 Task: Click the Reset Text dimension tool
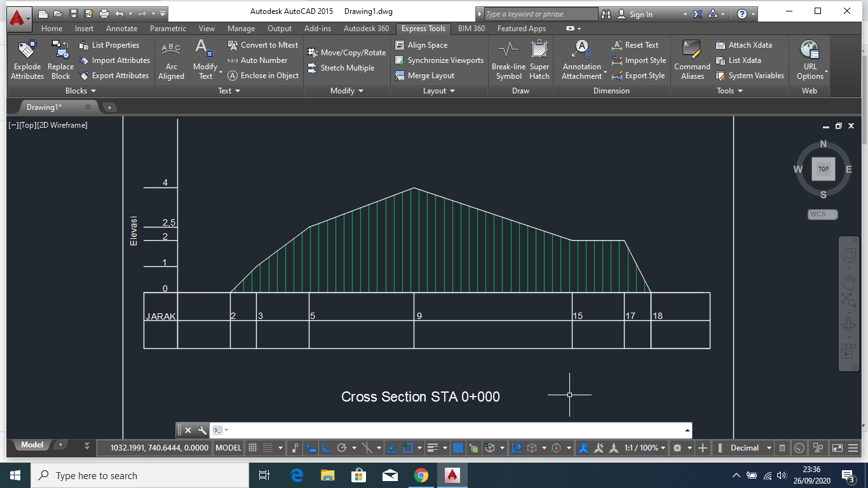635,45
